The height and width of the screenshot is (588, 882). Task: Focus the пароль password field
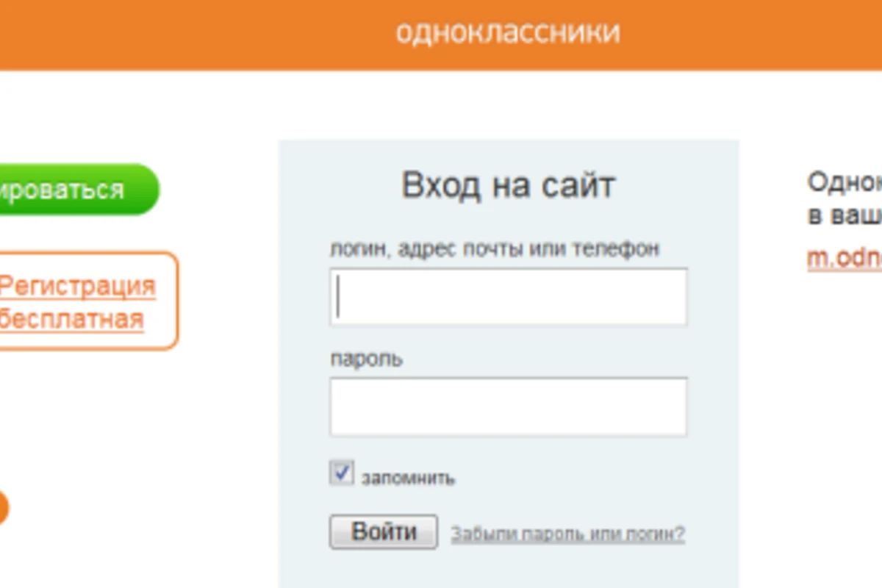coord(508,407)
